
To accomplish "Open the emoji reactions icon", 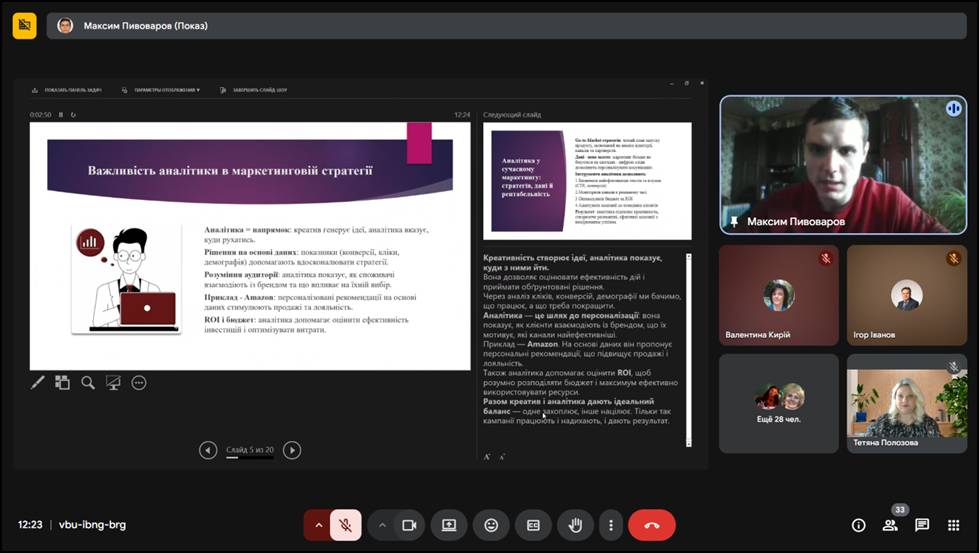I will 491,525.
